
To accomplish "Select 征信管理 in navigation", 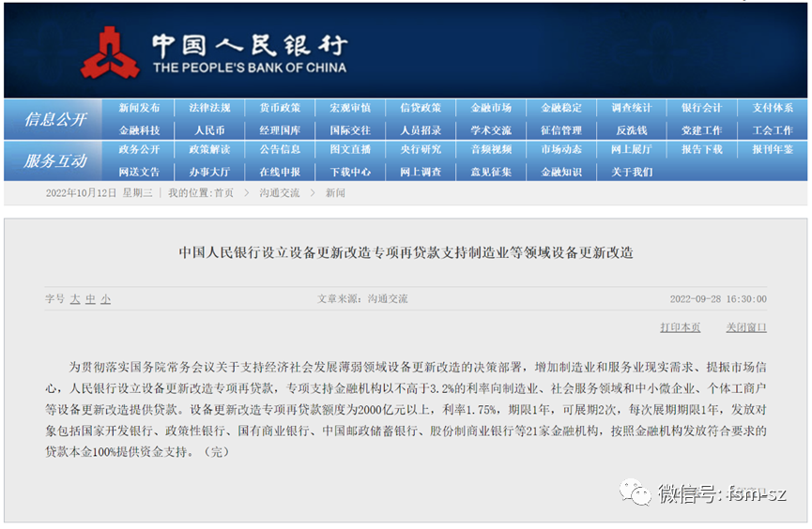I will tap(561, 130).
